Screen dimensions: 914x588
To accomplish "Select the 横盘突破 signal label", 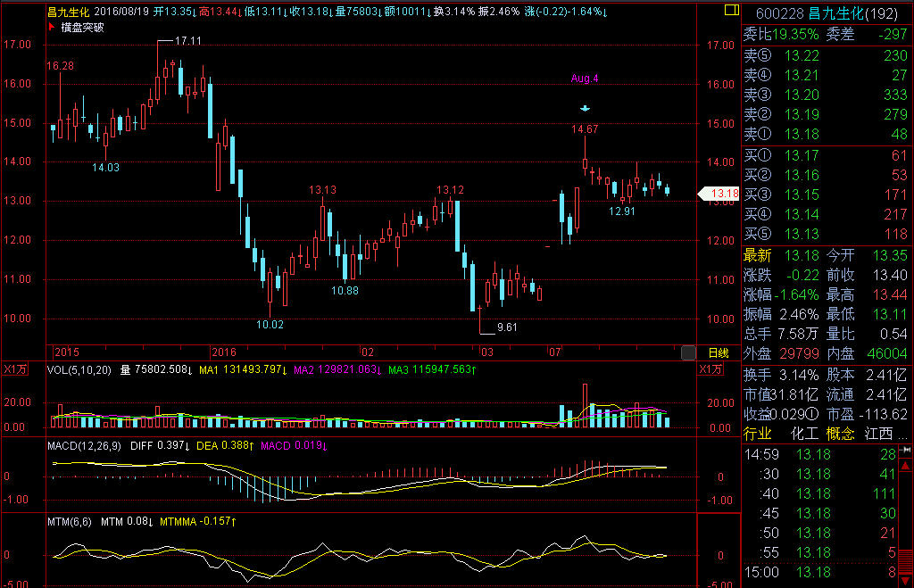I will [x=85, y=27].
